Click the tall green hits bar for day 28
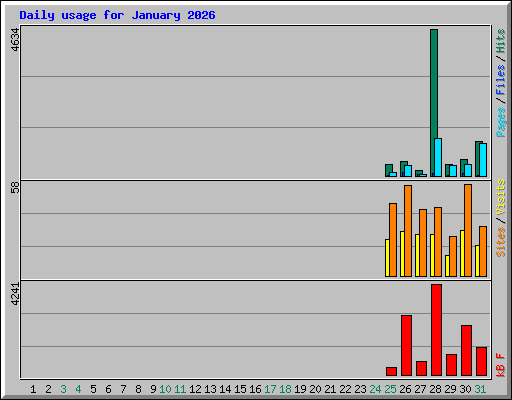The height and width of the screenshot is (400, 512). point(433,83)
